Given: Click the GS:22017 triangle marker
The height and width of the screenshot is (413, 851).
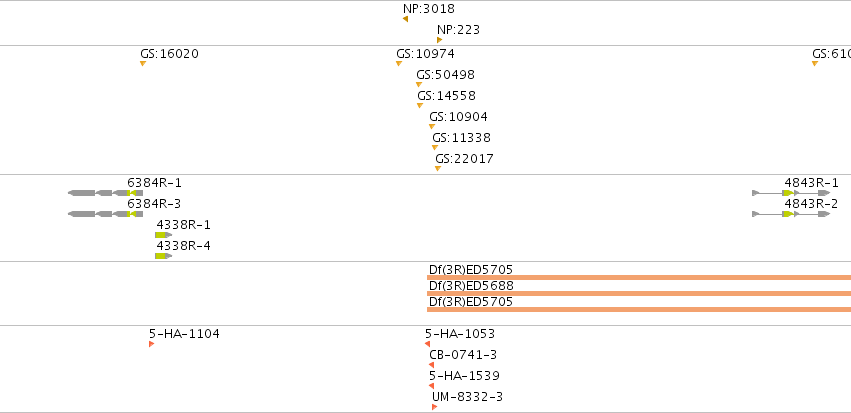Looking at the screenshot, I should point(438,169).
